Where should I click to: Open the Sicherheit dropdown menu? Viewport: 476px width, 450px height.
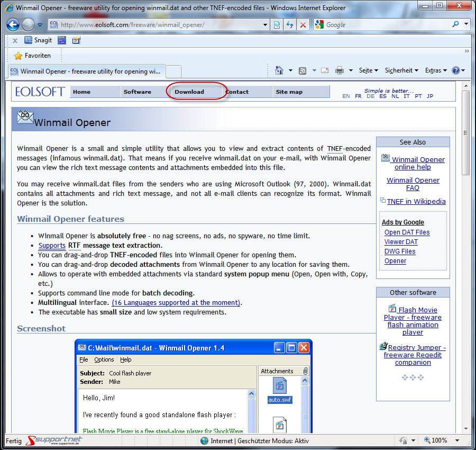pos(401,70)
